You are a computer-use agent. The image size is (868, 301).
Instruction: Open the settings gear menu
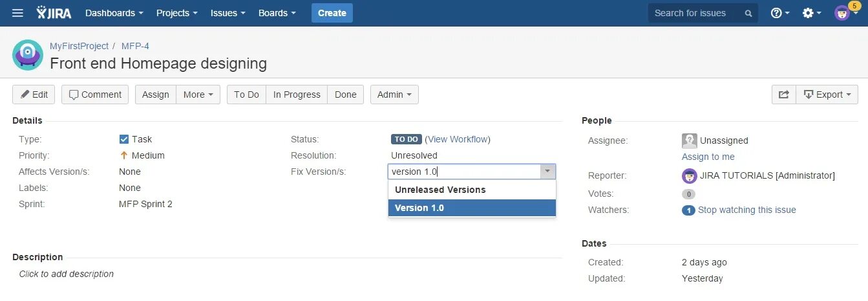[810, 13]
